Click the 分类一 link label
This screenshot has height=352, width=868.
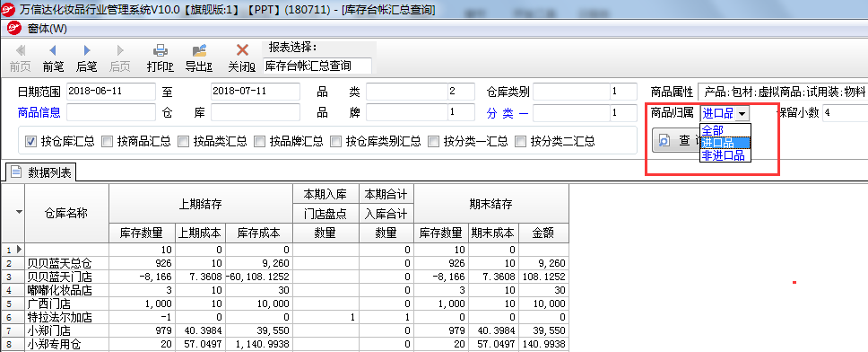508,113
